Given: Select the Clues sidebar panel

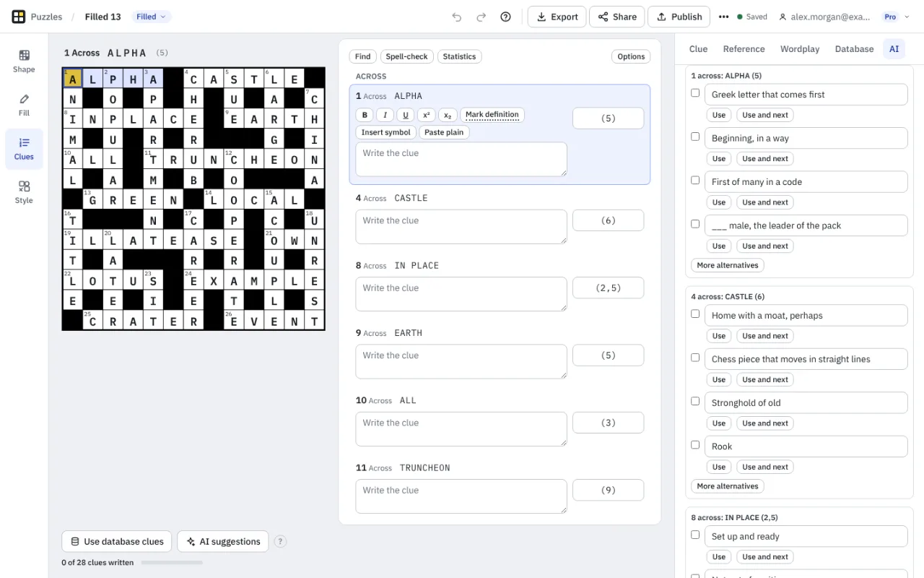Looking at the screenshot, I should [x=24, y=149].
